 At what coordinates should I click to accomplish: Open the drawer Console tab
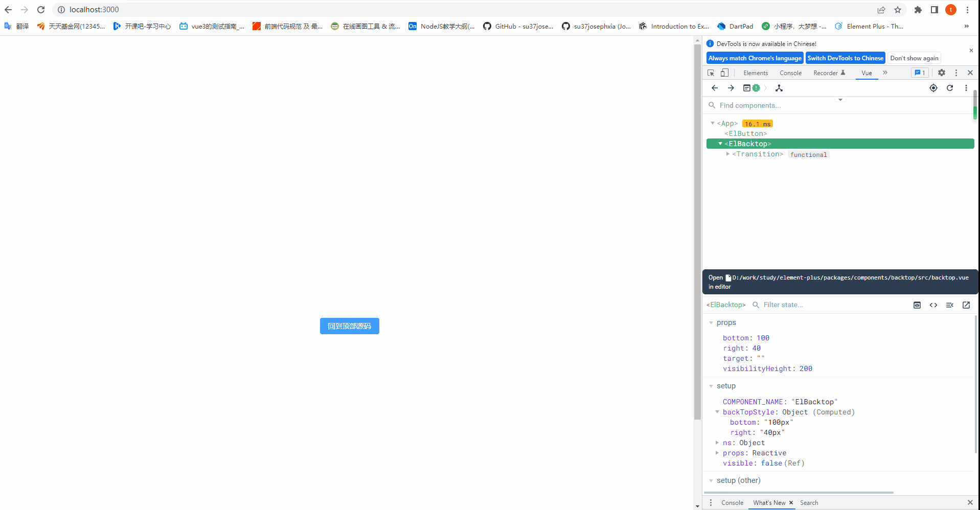coord(732,503)
